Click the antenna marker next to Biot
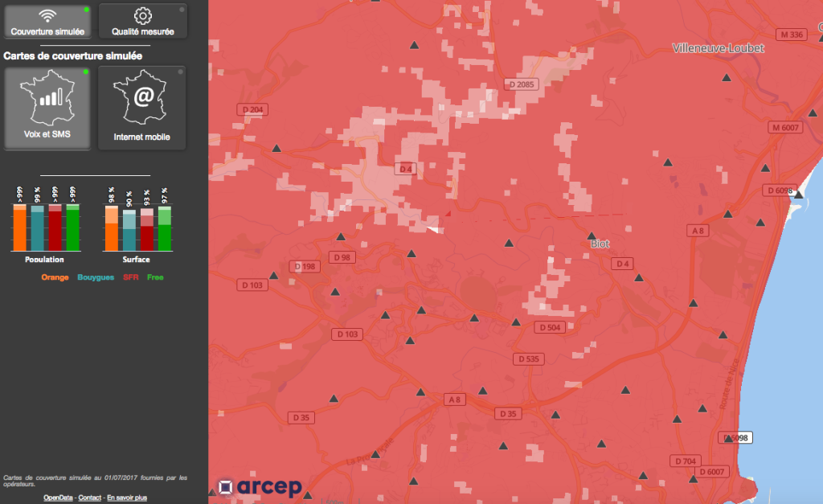The image size is (823, 504). click(x=591, y=236)
